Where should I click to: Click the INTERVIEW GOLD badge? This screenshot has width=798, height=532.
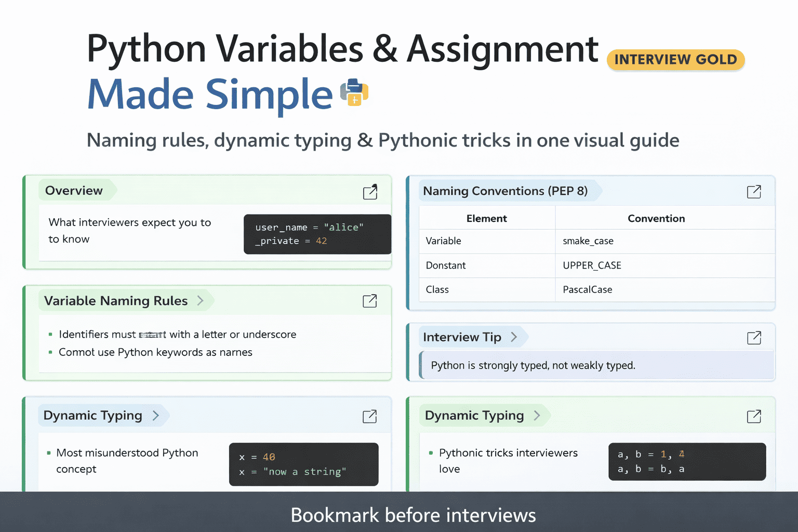click(675, 60)
